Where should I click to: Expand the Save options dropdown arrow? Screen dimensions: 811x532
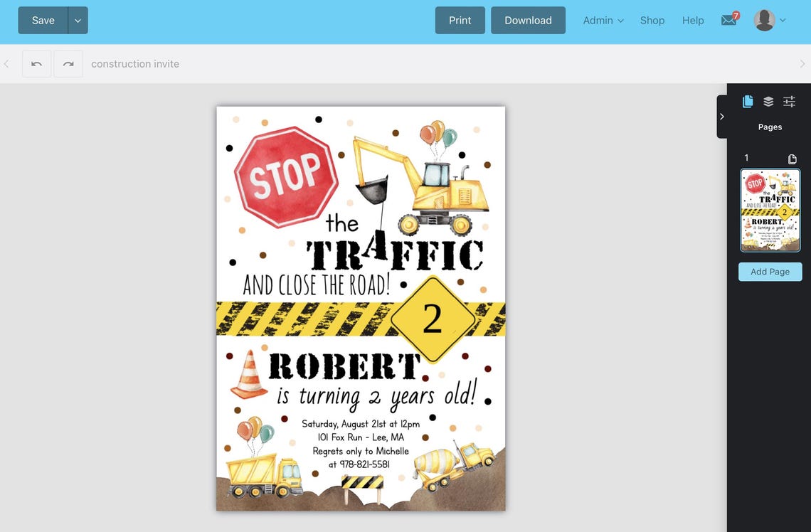[78, 20]
